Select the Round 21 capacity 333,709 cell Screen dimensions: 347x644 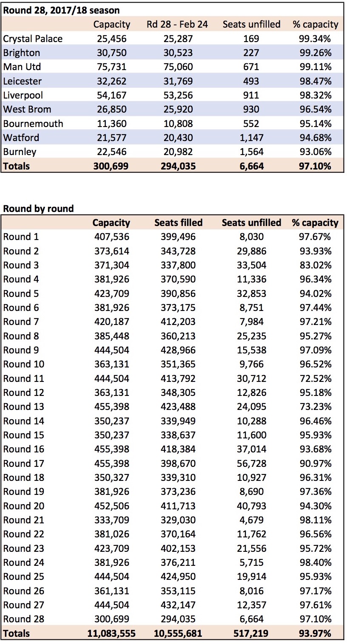111,520
